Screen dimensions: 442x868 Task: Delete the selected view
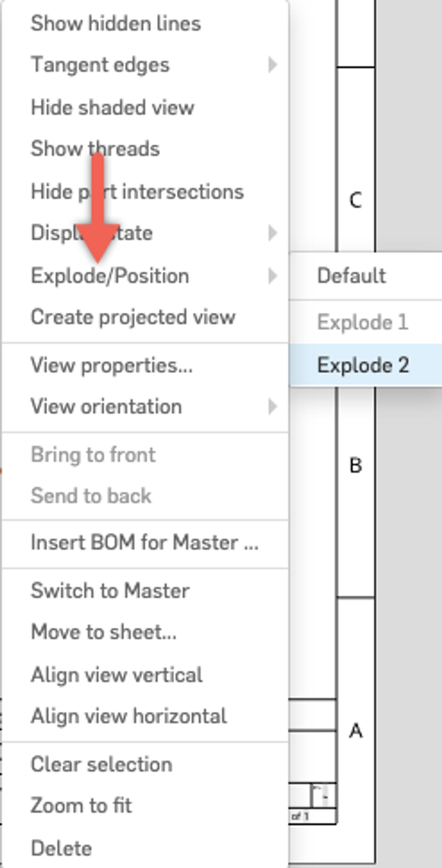(x=61, y=848)
